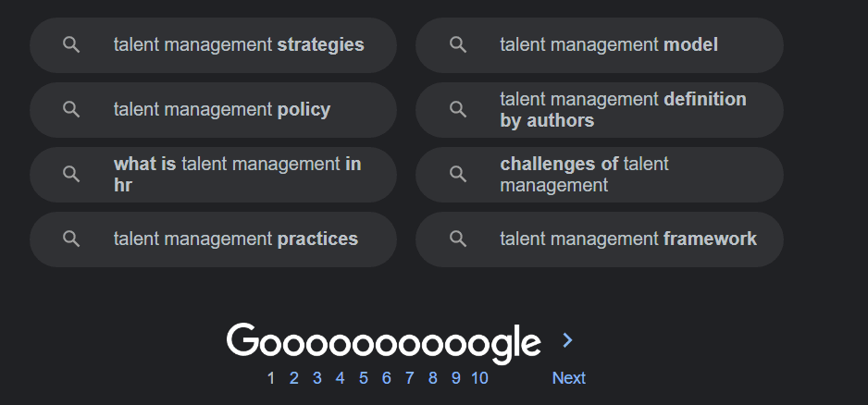This screenshot has width=868, height=405.
Task: Click magnifier icon next to 'talent management model'
Action: (457, 44)
